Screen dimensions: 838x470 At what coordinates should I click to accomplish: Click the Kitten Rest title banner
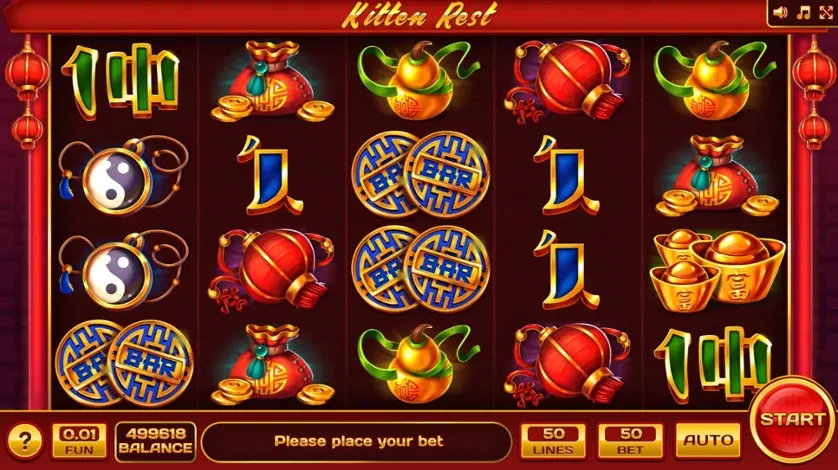click(420, 15)
